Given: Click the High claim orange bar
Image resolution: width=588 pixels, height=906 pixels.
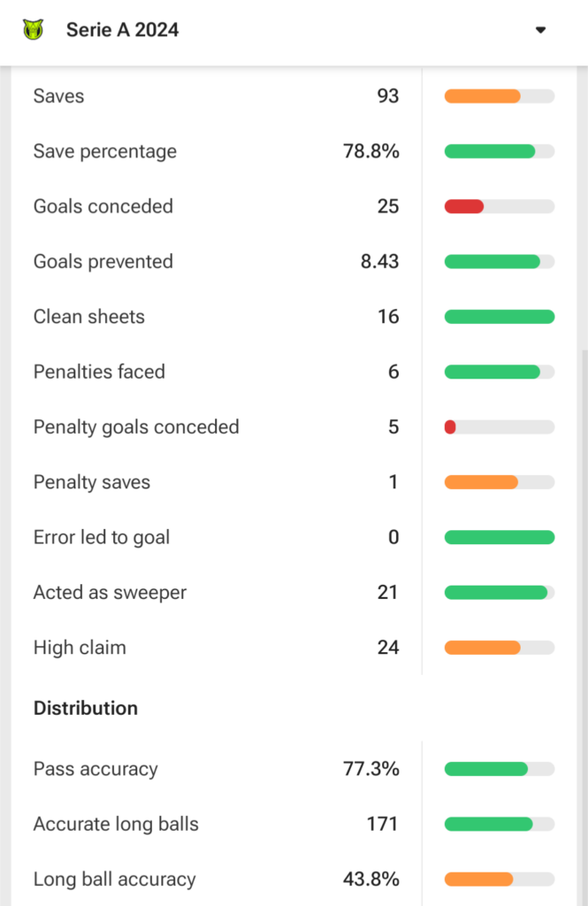Looking at the screenshot, I should coord(482,648).
